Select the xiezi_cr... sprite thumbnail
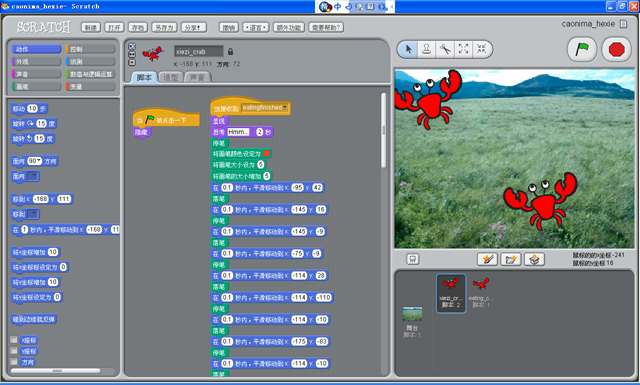Screen dimensions: 640x385 coord(451,293)
